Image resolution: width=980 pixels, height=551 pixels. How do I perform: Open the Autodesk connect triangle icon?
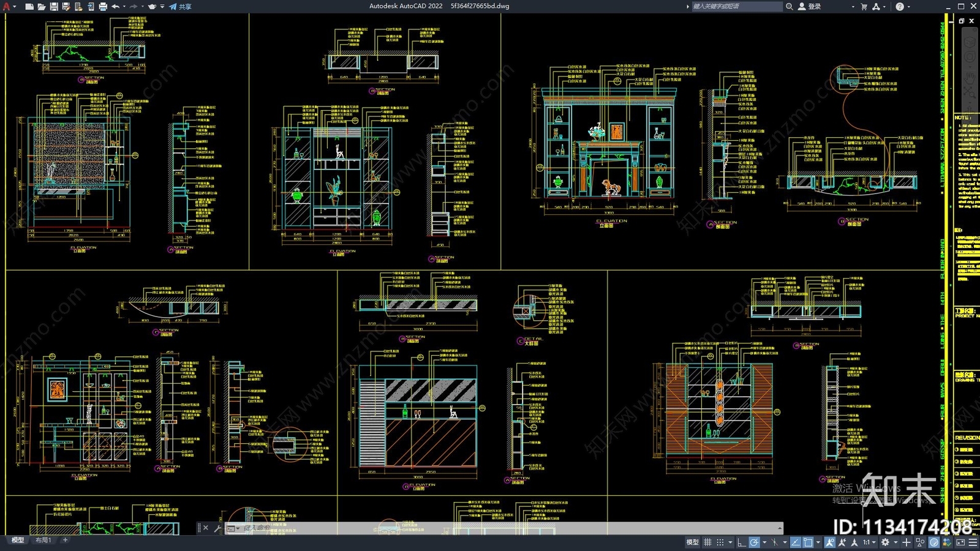tap(876, 7)
